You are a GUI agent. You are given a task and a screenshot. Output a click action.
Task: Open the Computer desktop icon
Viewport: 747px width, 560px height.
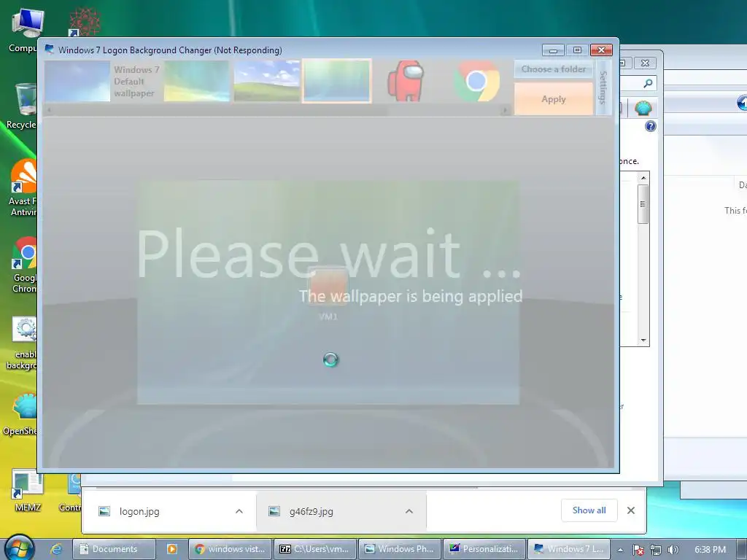tap(26, 30)
